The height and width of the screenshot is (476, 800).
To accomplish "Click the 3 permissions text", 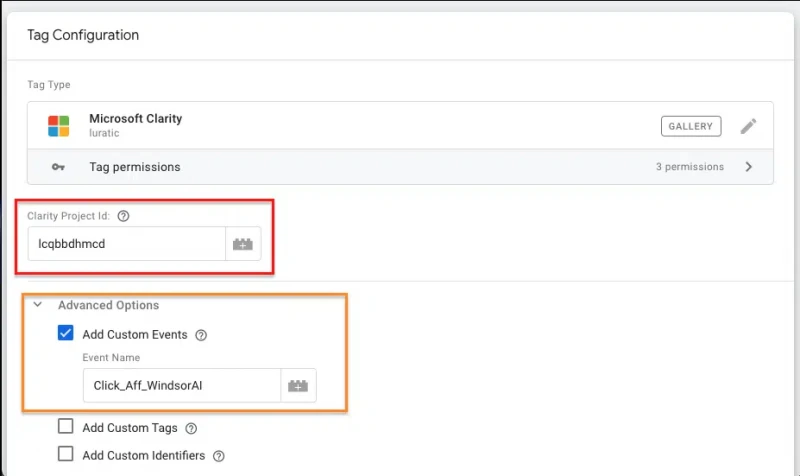I will [x=690, y=167].
